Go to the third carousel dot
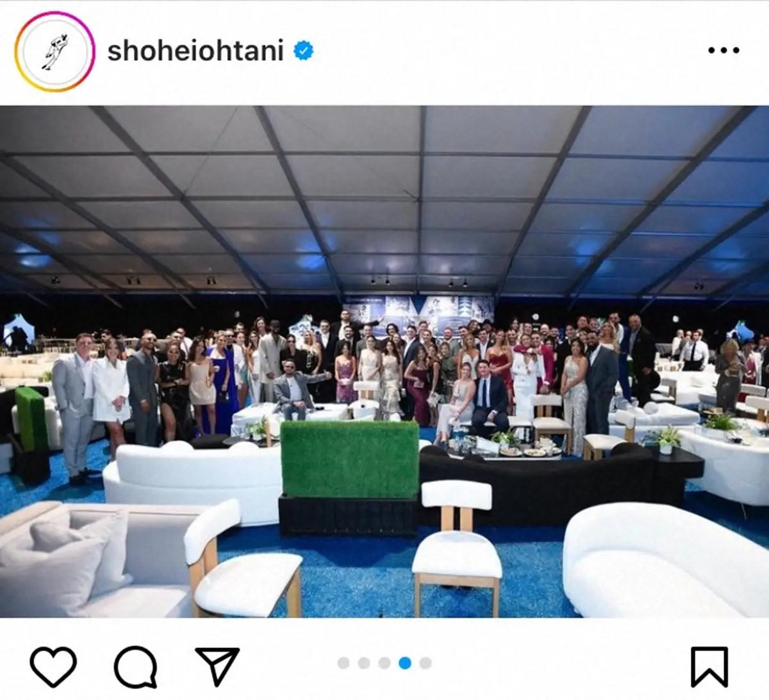769x700 pixels. [384, 663]
